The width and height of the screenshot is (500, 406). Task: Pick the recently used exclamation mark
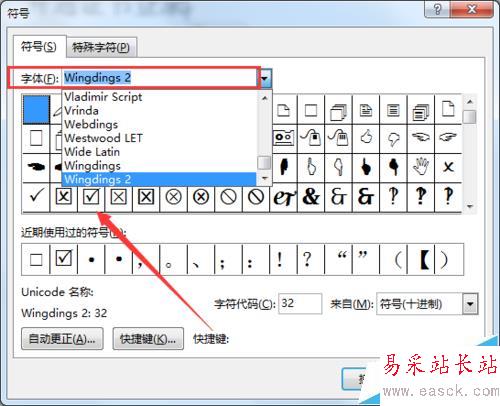[283, 259]
